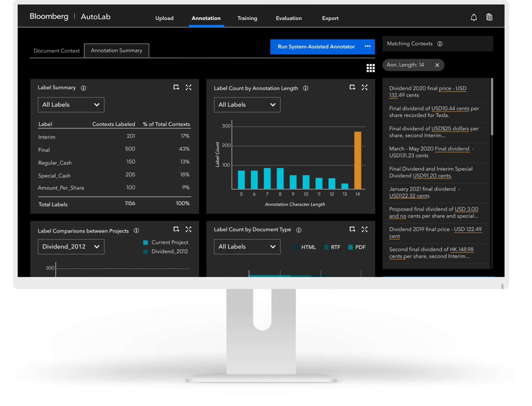Open context 'Final dividend of USD$25 dollars'

pyautogui.click(x=436, y=132)
